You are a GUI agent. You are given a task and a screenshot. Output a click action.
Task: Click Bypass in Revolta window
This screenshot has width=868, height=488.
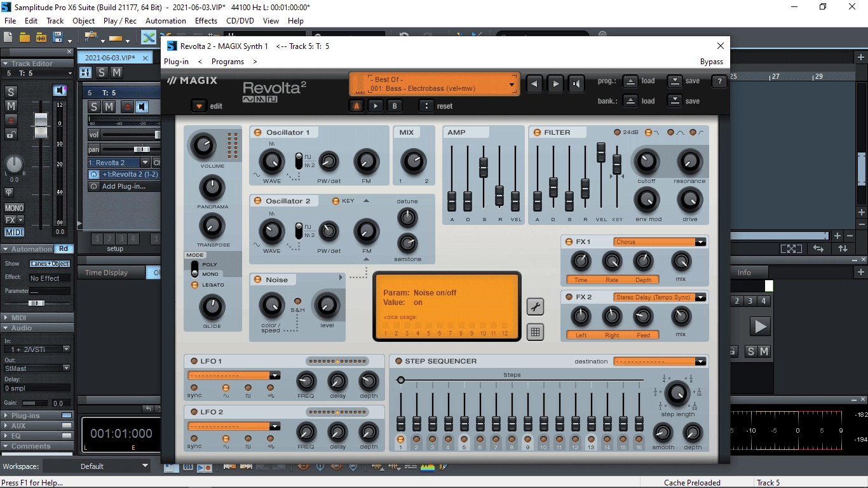(x=711, y=62)
